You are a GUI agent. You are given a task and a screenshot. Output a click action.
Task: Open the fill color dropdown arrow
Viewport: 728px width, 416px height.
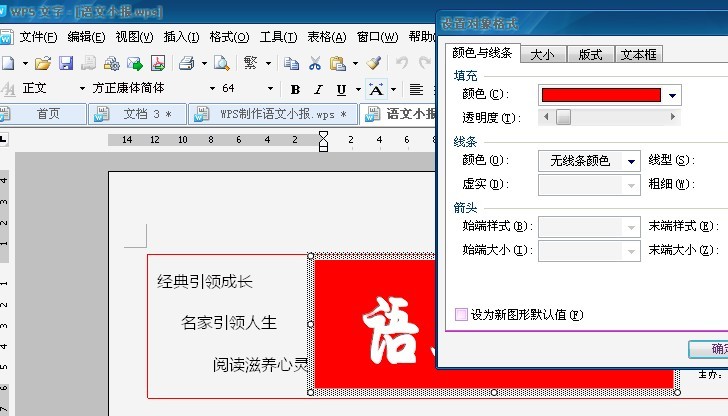(x=672, y=96)
